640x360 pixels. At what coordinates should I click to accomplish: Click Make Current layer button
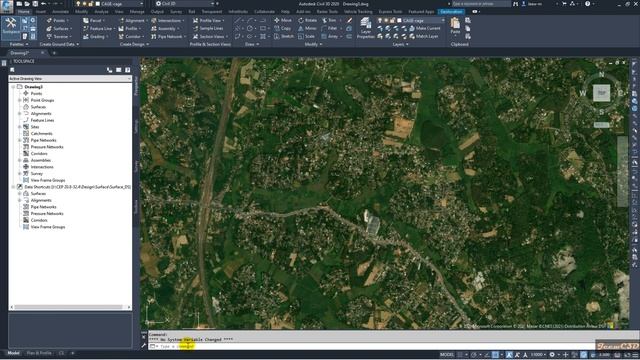pyautogui.click(x=424, y=28)
